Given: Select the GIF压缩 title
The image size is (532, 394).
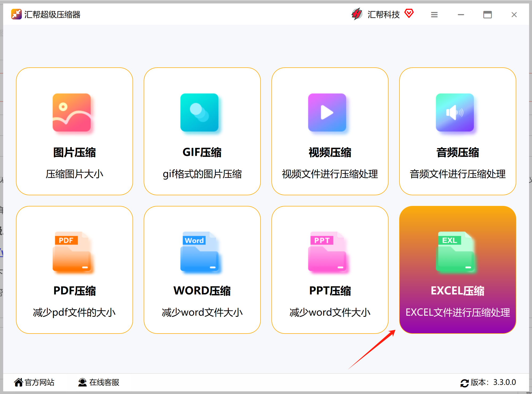Looking at the screenshot, I should (x=202, y=152).
